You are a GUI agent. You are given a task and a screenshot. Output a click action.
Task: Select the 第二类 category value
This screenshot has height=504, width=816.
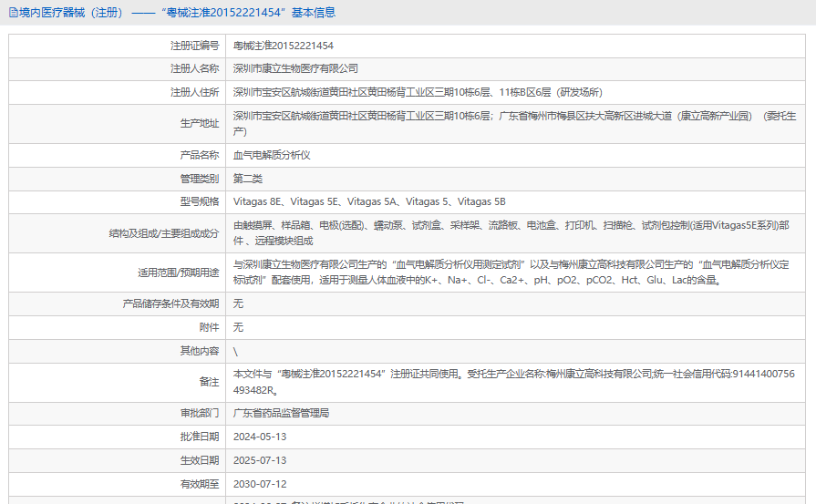248,179
